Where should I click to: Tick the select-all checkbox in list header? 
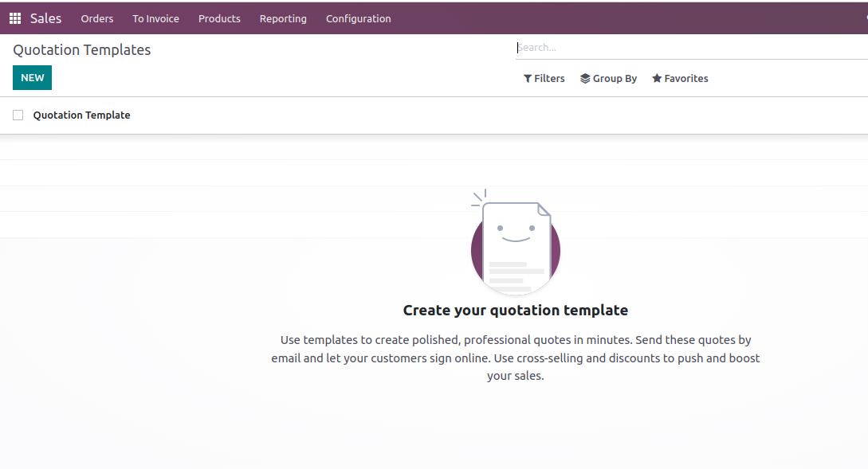click(x=18, y=115)
